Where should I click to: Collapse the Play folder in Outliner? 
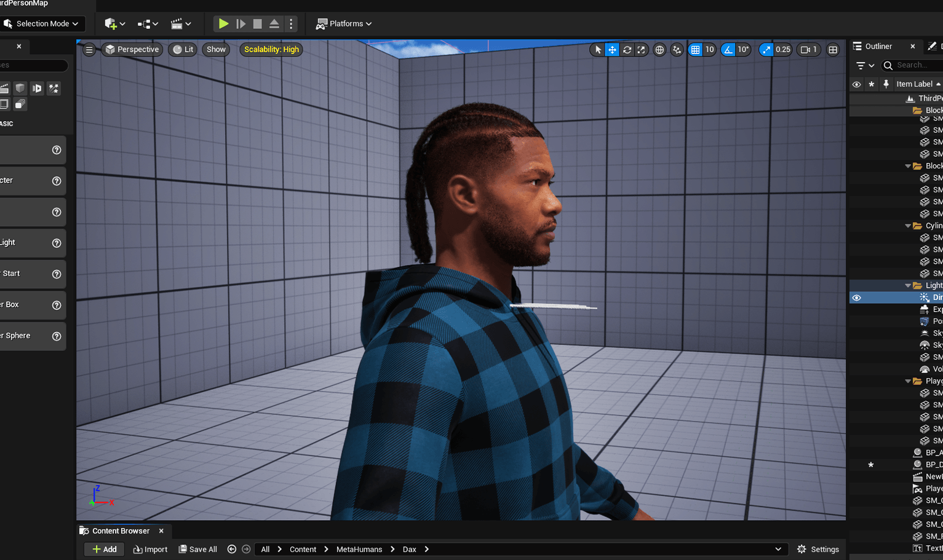(x=908, y=381)
